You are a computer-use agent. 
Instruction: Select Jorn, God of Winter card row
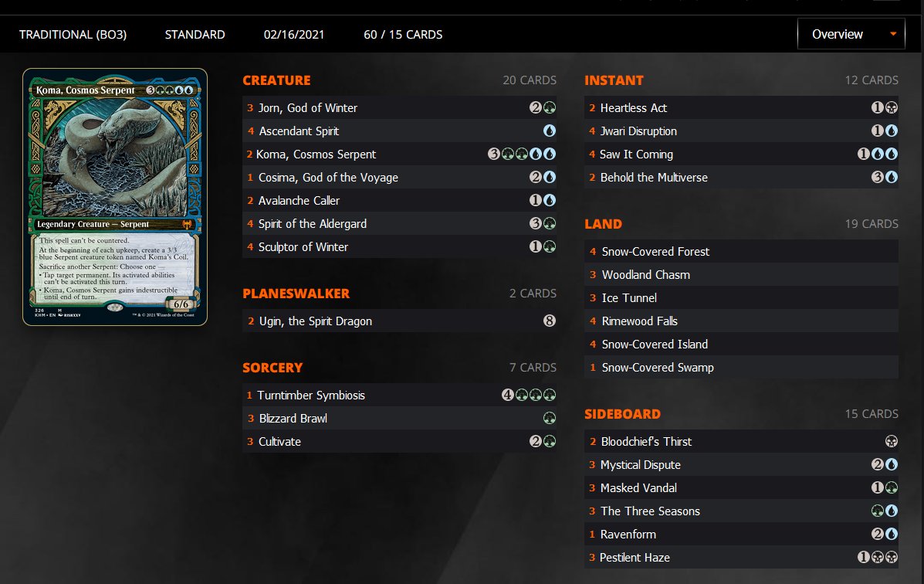pyautogui.click(x=400, y=108)
